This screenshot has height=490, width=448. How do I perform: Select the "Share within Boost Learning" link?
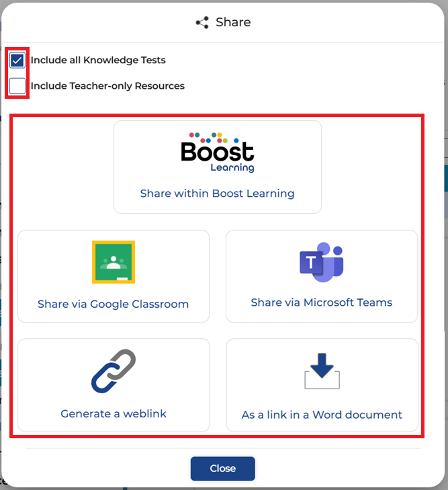(217, 194)
